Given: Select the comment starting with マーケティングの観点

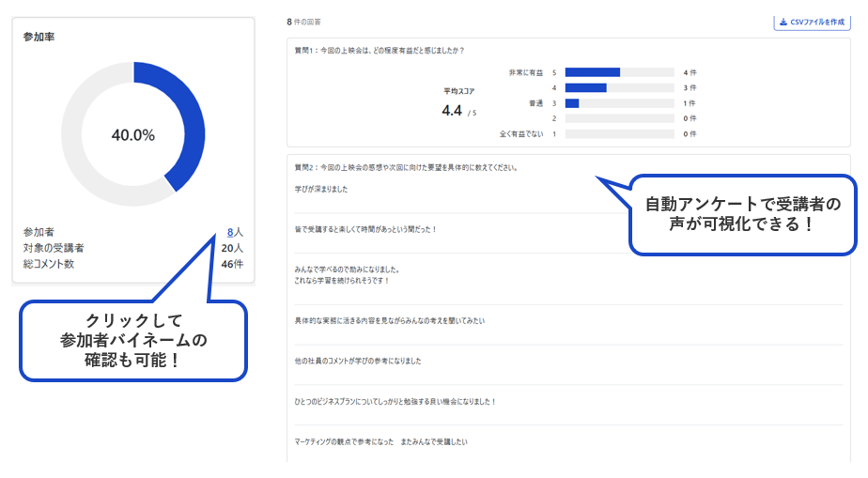Looking at the screenshot, I should (x=380, y=441).
